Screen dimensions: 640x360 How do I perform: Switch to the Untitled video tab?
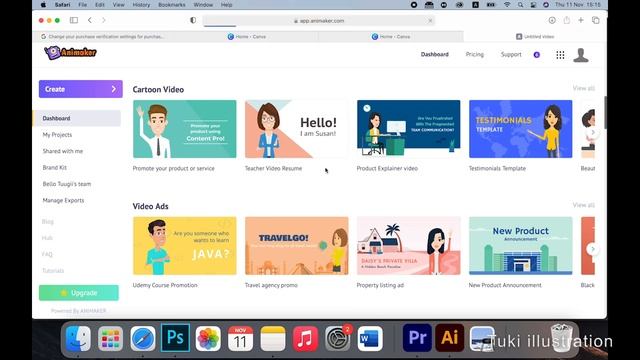pos(535,36)
